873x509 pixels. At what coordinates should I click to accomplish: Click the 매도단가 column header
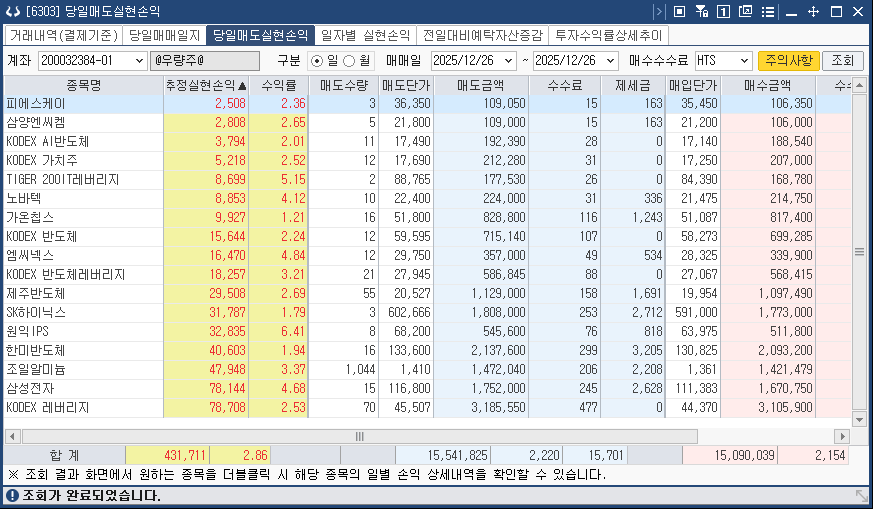click(406, 85)
